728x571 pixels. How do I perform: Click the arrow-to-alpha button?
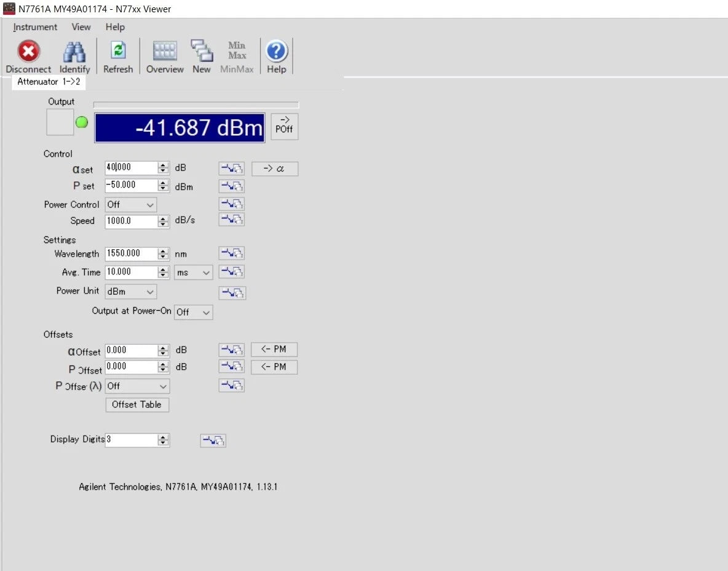pos(274,168)
